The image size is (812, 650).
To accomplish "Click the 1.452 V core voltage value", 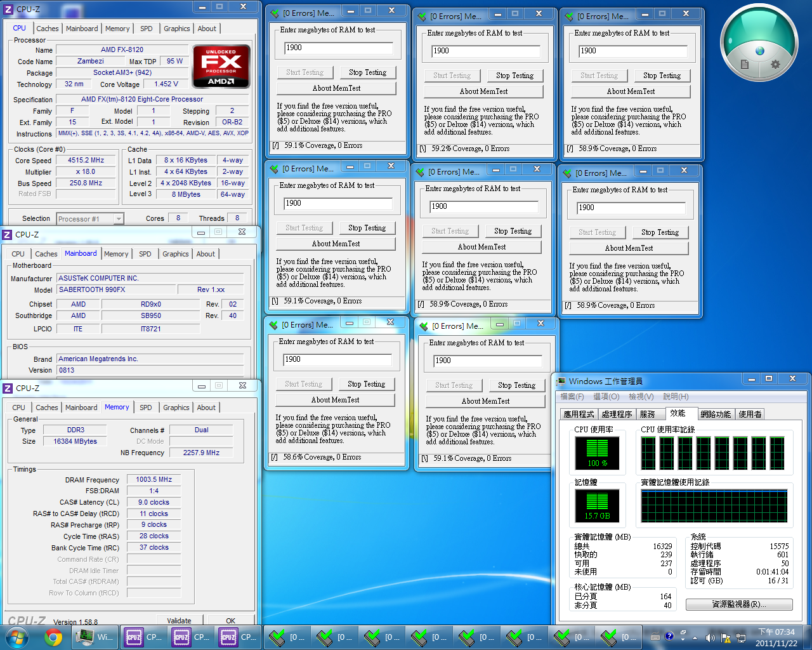I will [x=166, y=84].
